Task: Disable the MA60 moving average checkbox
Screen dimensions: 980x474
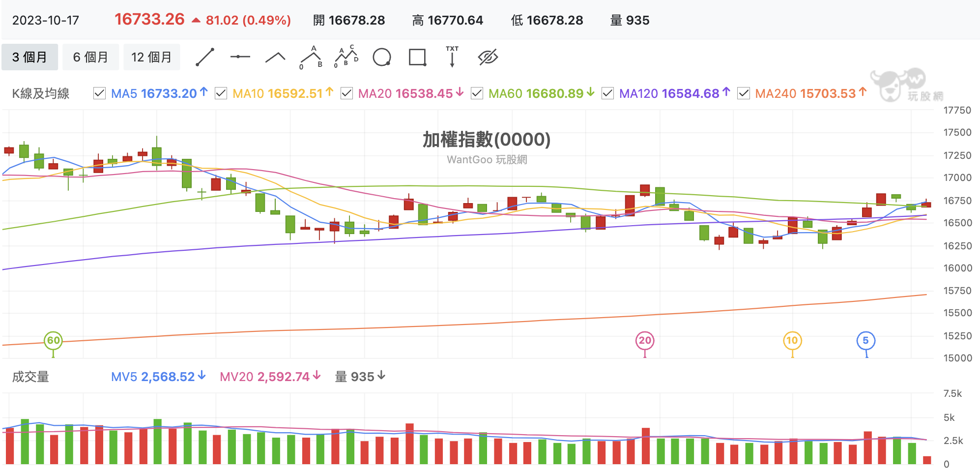Action: click(x=477, y=93)
